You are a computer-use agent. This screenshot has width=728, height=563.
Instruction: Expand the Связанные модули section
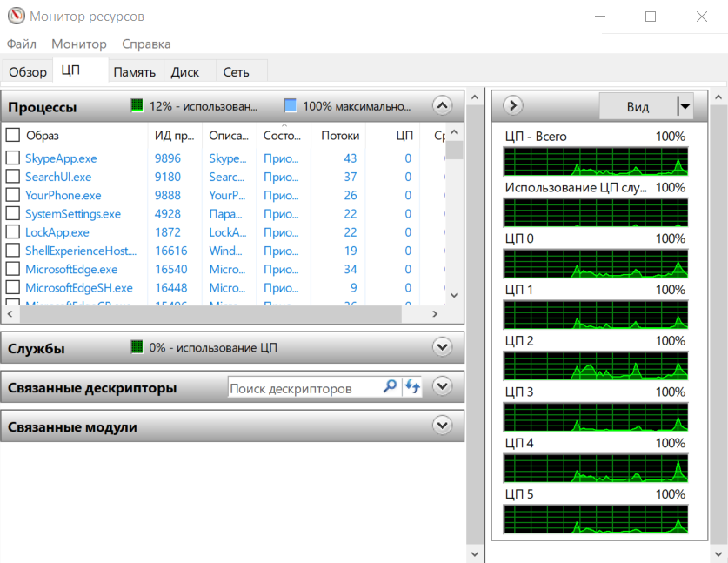[x=442, y=425]
